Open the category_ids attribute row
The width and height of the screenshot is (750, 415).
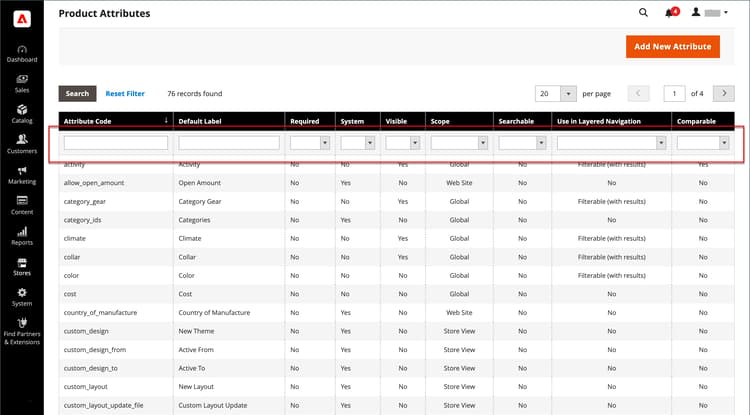click(397, 220)
